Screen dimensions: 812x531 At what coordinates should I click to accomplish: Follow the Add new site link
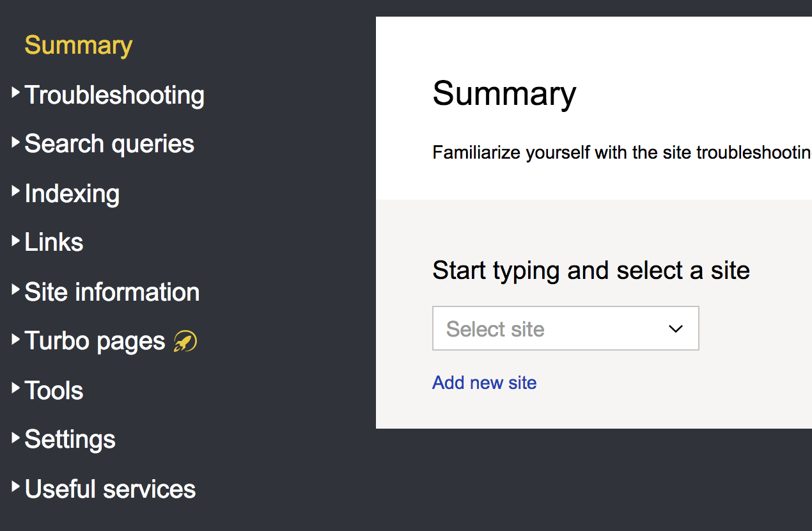point(485,383)
